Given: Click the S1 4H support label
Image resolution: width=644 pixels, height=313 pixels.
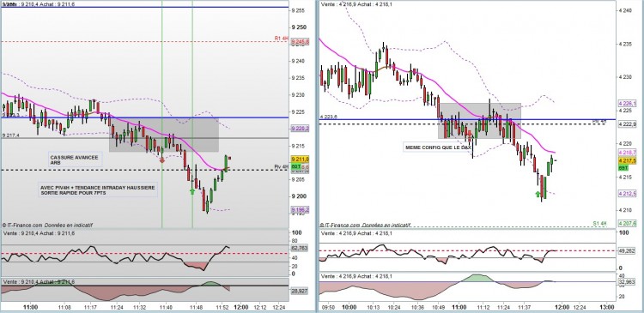Looking at the screenshot, I should pyautogui.click(x=600, y=223).
